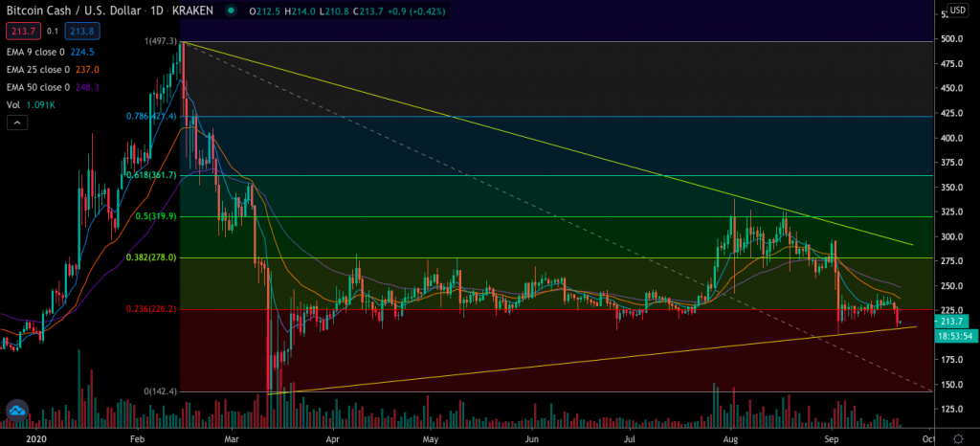
Task: Click the red 213.7 sell price box
Action: pyautogui.click(x=23, y=30)
